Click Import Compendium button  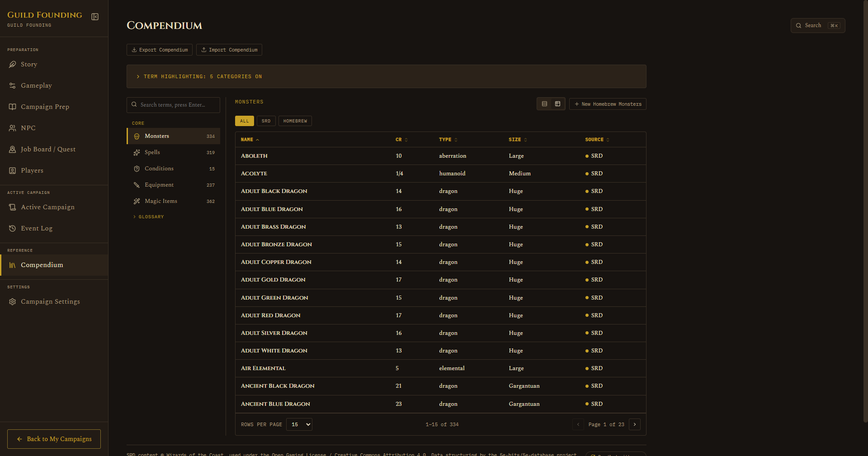pyautogui.click(x=229, y=50)
